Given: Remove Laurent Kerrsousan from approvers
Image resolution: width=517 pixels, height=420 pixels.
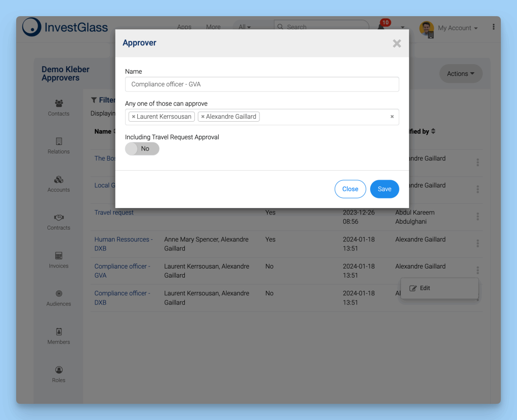Looking at the screenshot, I should tap(133, 117).
